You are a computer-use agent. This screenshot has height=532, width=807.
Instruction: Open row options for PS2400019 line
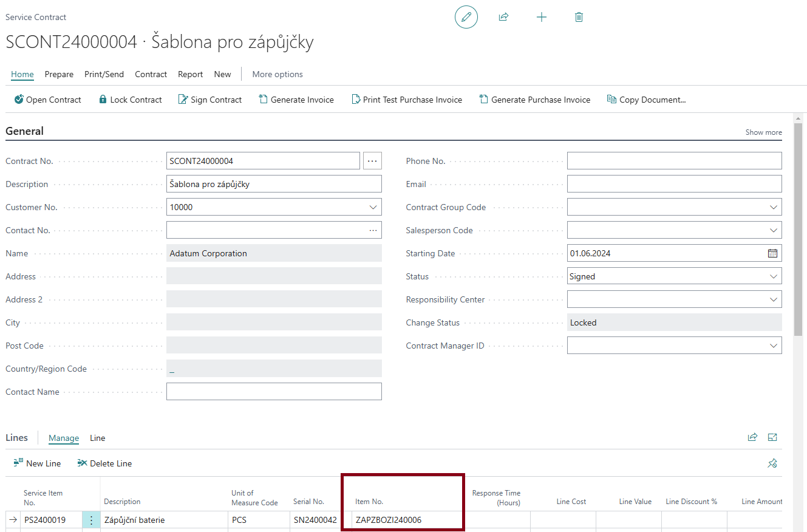pos(91,520)
